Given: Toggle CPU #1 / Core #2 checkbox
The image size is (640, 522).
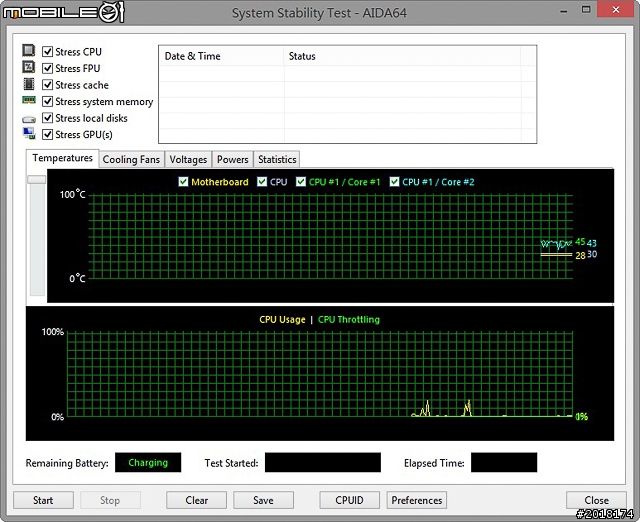Looking at the screenshot, I should coord(394,182).
